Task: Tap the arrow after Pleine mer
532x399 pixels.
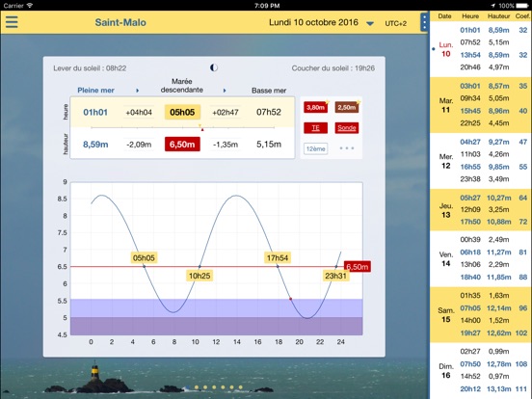Action: (x=138, y=91)
